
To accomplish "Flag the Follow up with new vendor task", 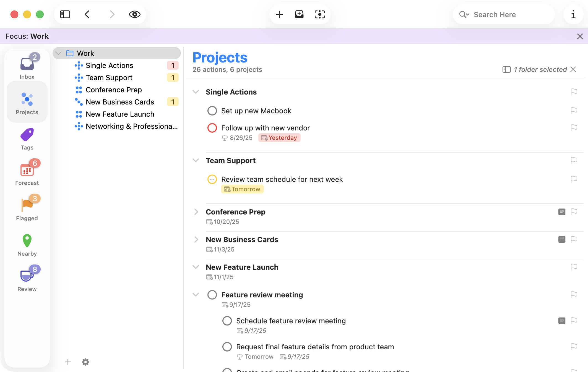I will pos(574,128).
